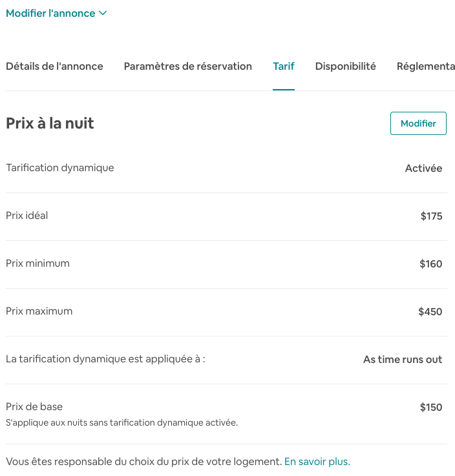Viewport: 455px width, 476px height.
Task: Follow the En savoir plus link
Action: pos(317,461)
